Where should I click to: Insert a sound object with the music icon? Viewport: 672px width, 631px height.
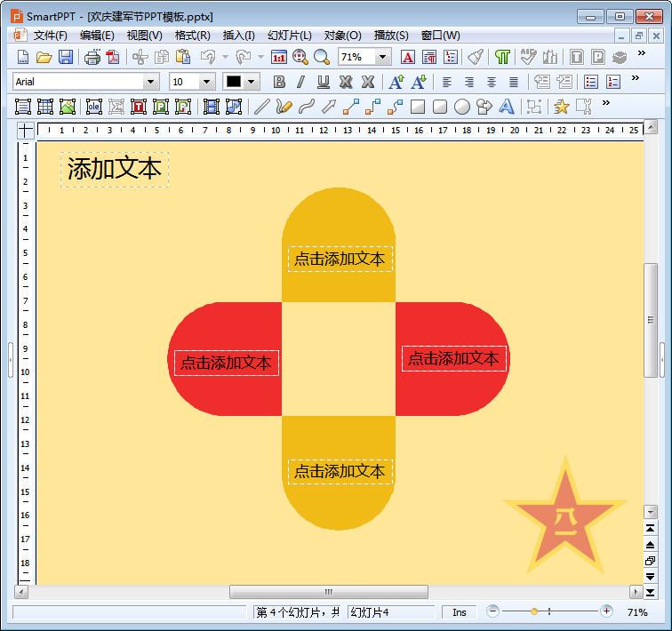[234, 107]
